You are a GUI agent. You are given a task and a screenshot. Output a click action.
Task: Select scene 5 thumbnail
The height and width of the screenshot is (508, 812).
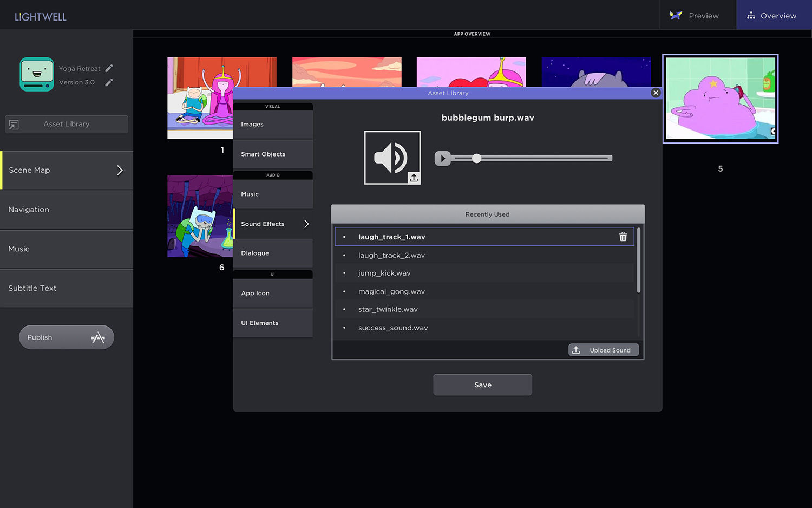point(721,99)
